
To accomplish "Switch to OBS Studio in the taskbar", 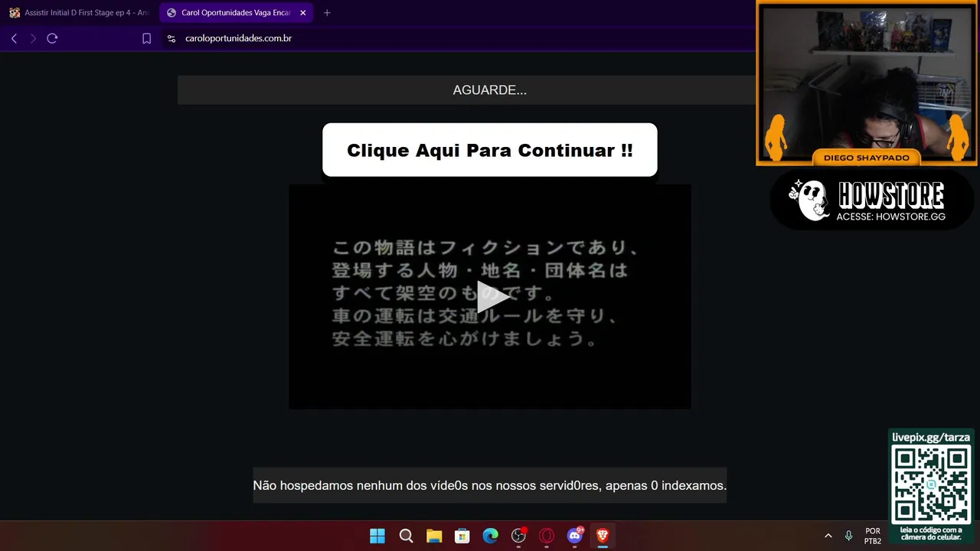I will point(518,536).
